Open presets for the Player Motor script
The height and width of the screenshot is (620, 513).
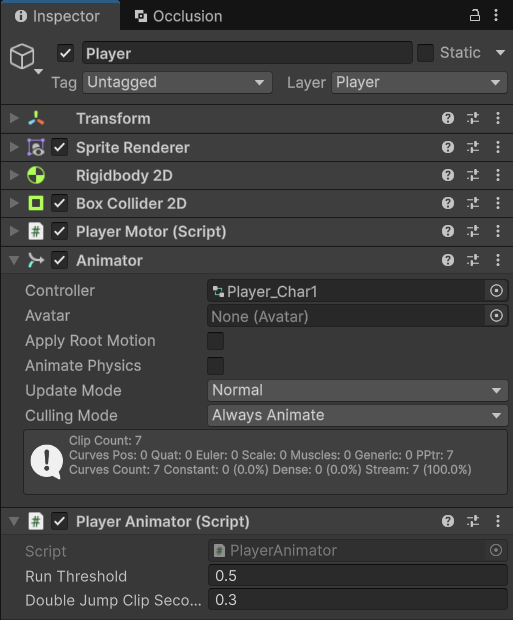click(473, 231)
